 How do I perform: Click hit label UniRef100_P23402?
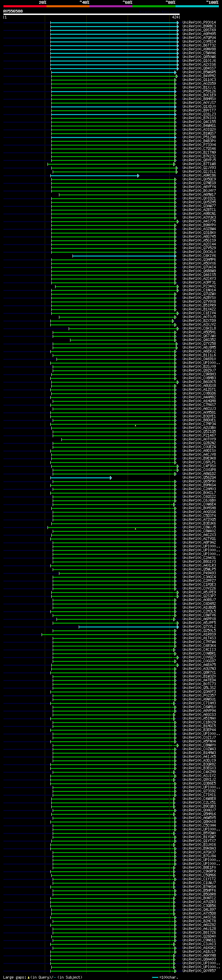pos(199,286)
